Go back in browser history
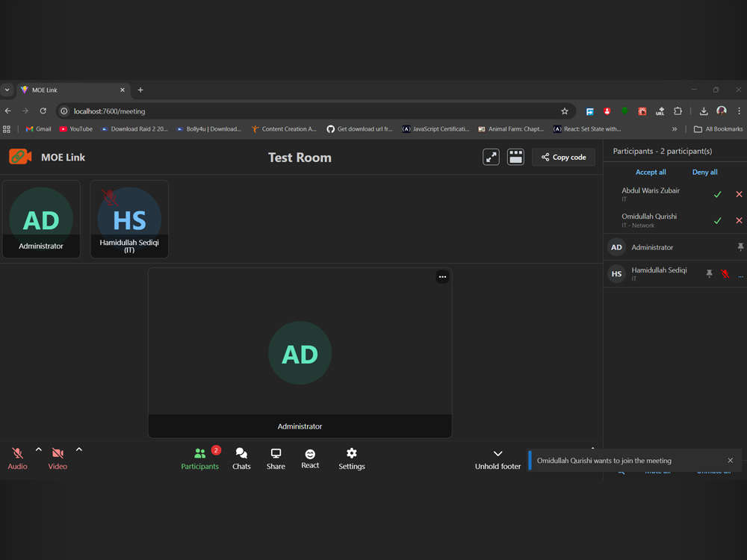The height and width of the screenshot is (560, 747). pos(8,111)
